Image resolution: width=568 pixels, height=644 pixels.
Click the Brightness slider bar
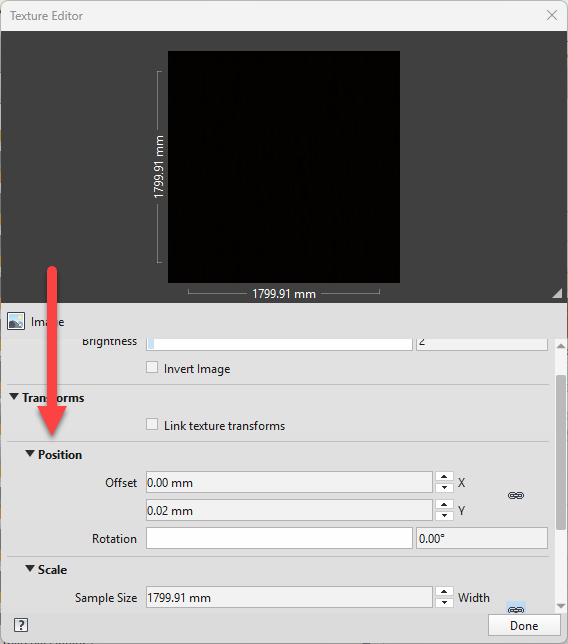pyautogui.click(x=279, y=344)
